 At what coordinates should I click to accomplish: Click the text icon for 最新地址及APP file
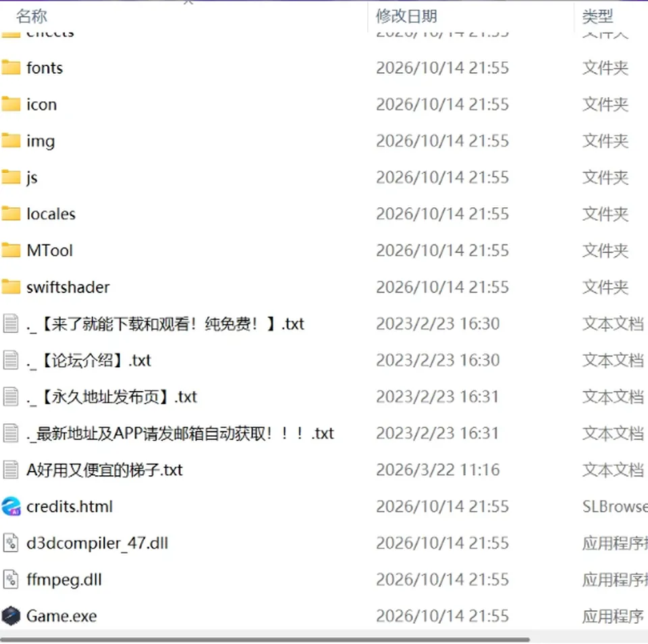point(11,433)
